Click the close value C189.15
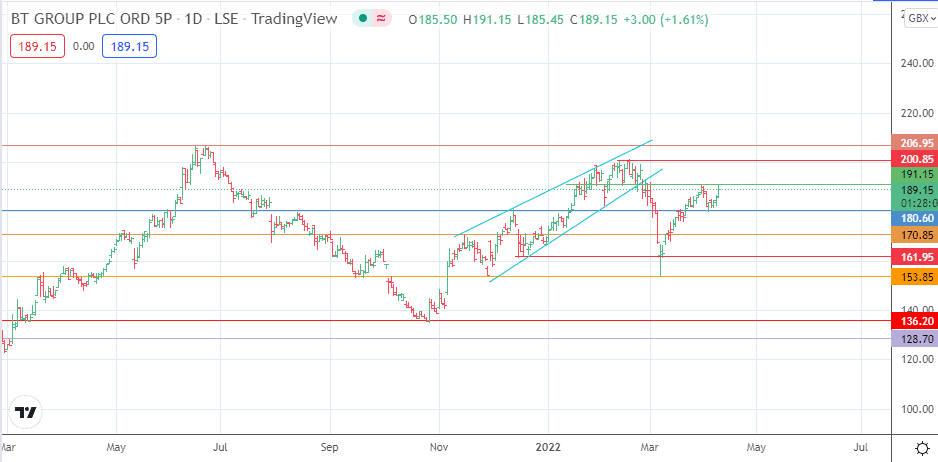Screen dimensions: 938x462 click(594, 20)
